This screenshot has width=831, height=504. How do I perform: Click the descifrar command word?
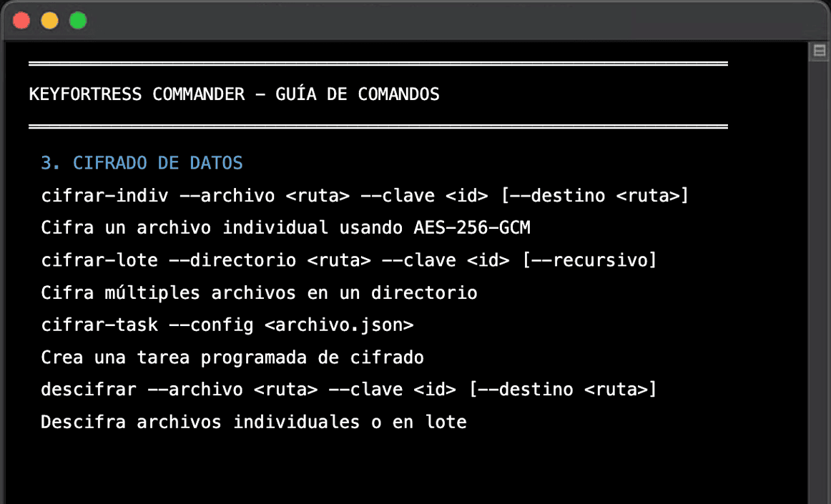(89, 390)
